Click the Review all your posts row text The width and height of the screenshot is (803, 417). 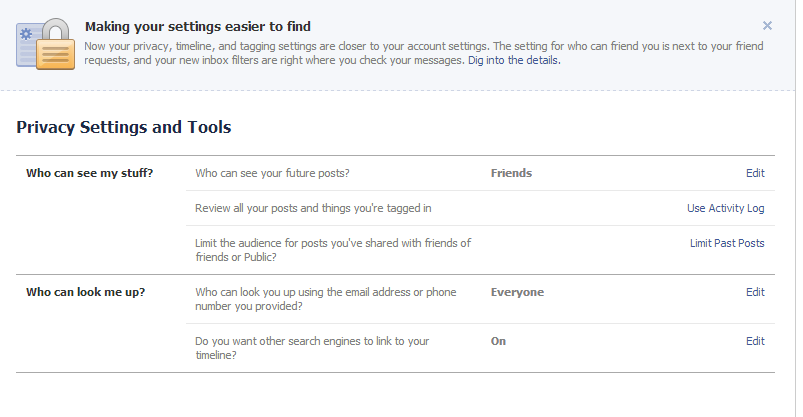[313, 208]
